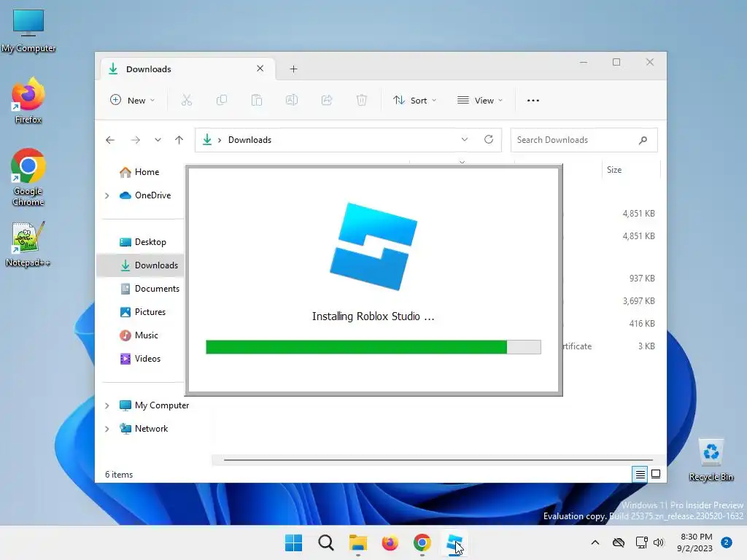The image size is (747, 560).
Task: Click the network tray icon
Action: click(642, 542)
